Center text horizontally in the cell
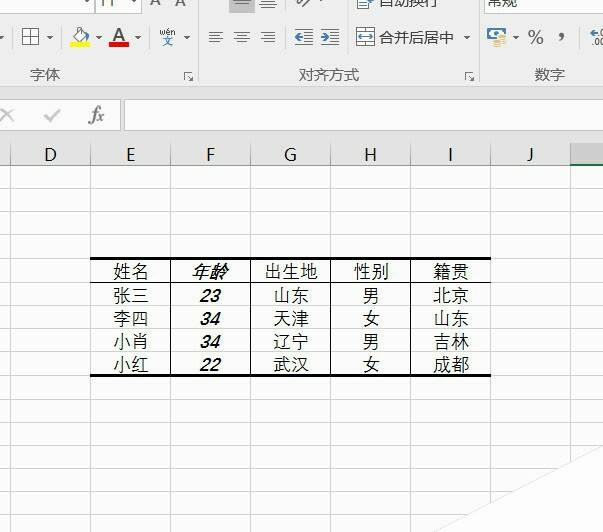603x532 pixels. point(242,37)
